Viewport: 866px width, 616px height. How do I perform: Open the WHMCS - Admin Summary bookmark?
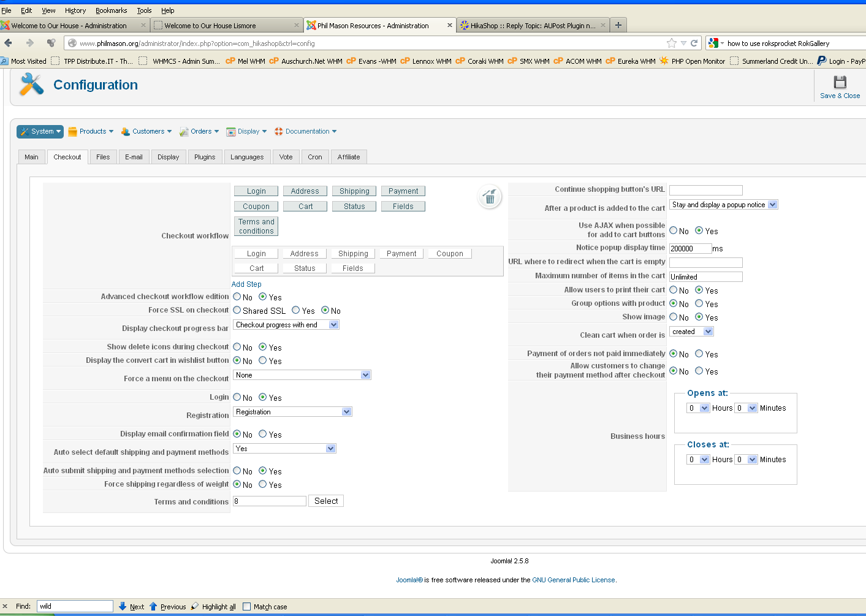(x=180, y=61)
